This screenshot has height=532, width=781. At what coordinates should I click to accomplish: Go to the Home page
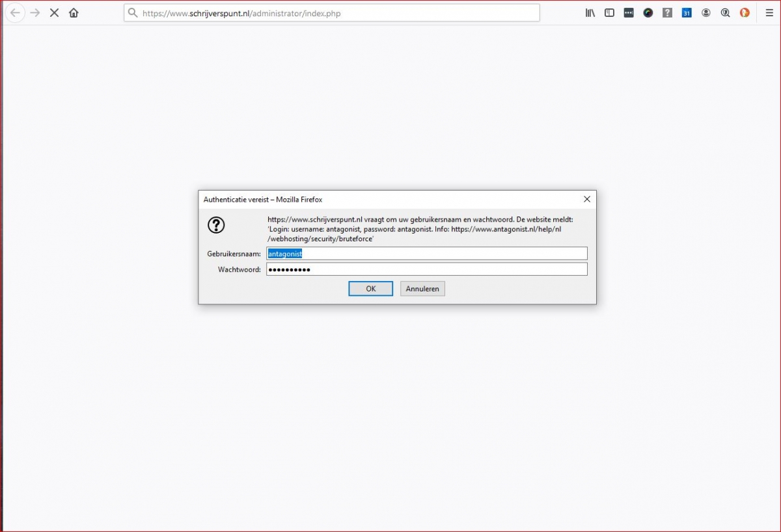click(74, 13)
